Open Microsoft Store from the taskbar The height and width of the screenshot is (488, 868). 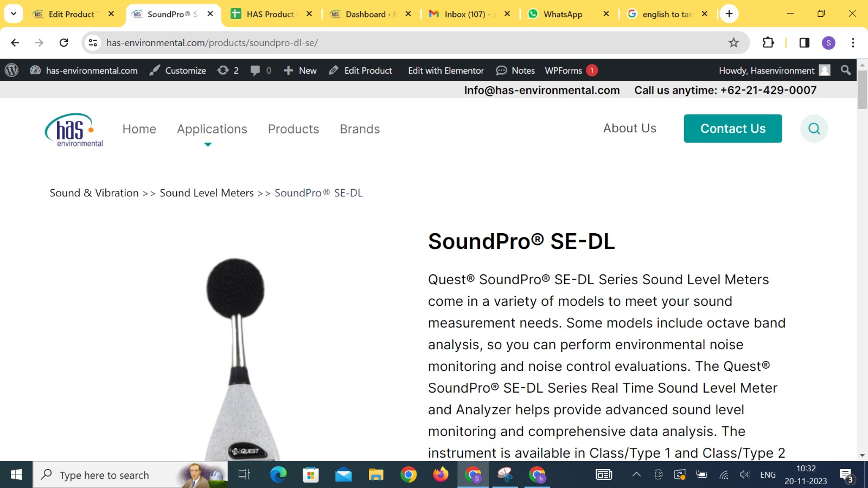point(311,475)
